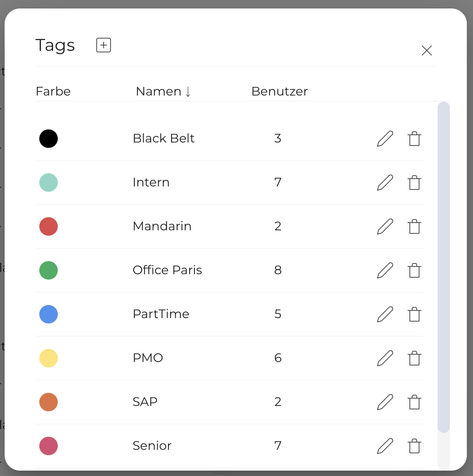Click the Farbe column header
Screen dimensions: 473x476
[53, 91]
